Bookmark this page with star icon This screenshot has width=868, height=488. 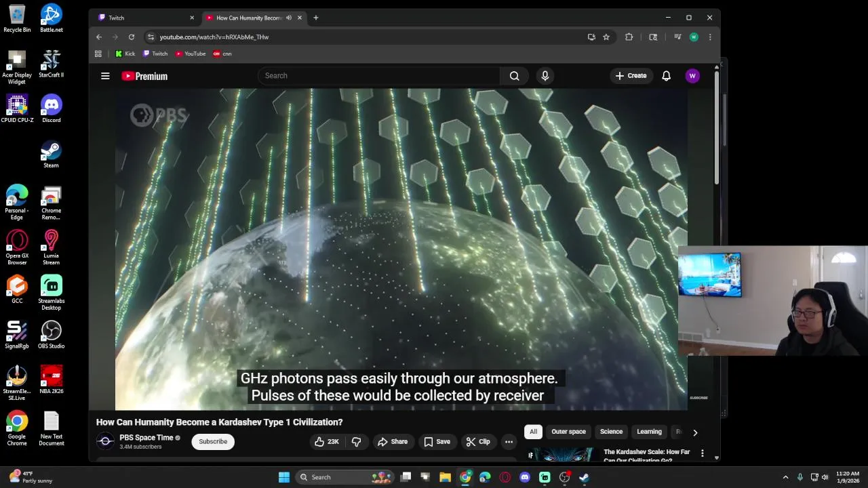[x=606, y=37]
